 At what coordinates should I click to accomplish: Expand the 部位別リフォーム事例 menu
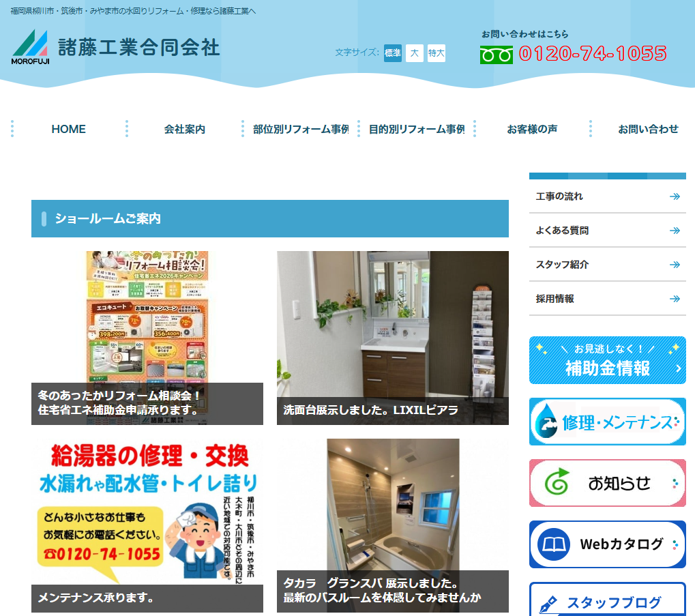click(300, 129)
